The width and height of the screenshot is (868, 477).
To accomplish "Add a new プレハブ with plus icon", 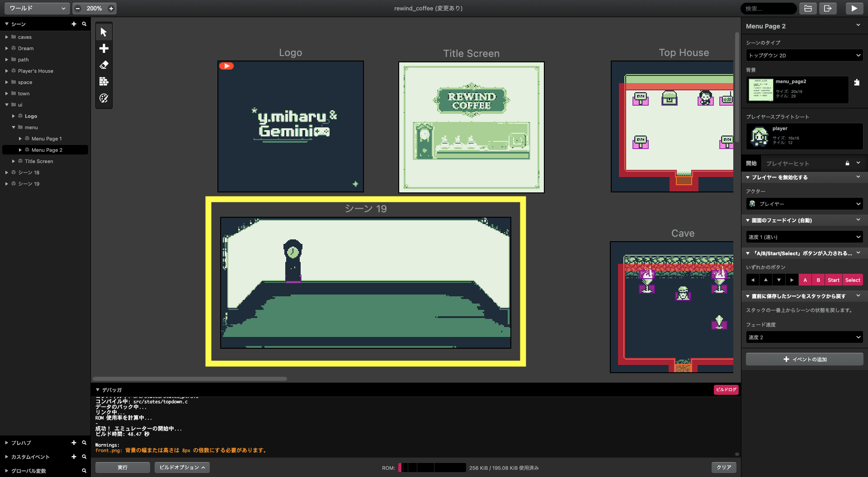I will point(74,443).
